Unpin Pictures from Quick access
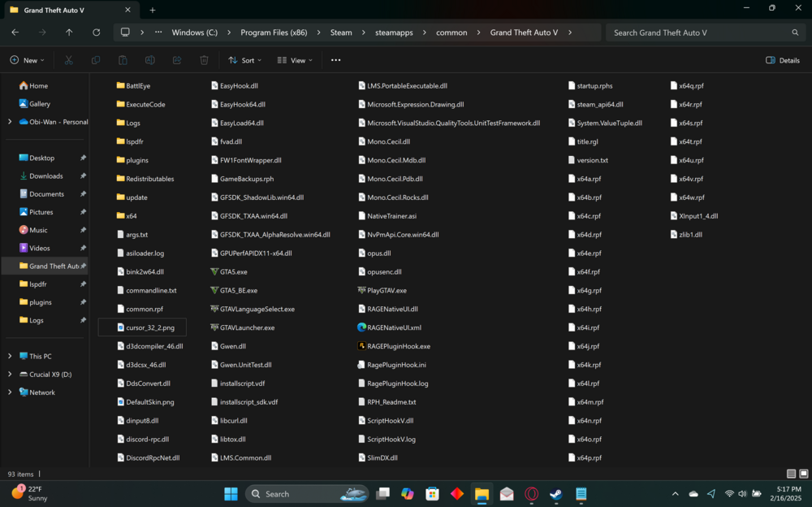The height and width of the screenshot is (507, 812). pos(83,212)
